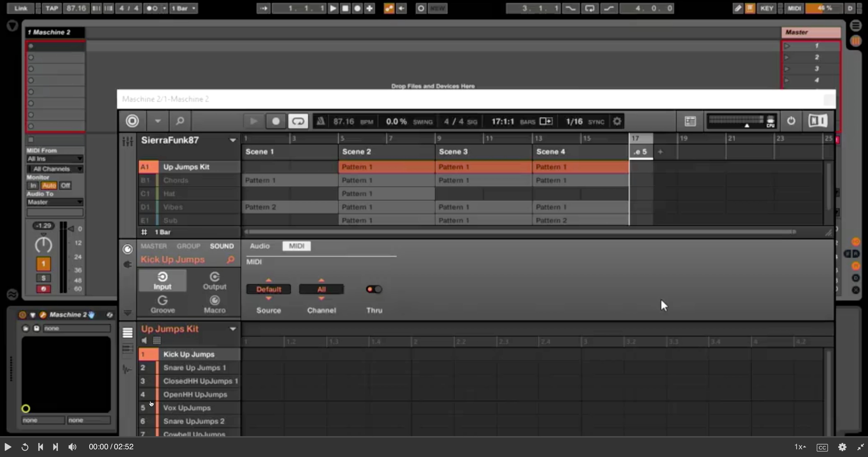868x457 pixels.
Task: Set Ableton monitor to Off
Action: coord(65,185)
